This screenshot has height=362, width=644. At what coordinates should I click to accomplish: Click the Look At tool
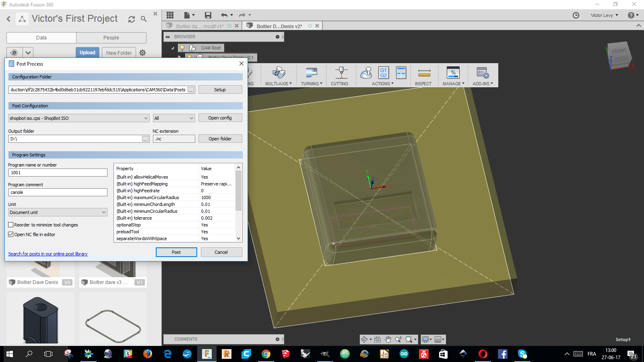coord(378,339)
